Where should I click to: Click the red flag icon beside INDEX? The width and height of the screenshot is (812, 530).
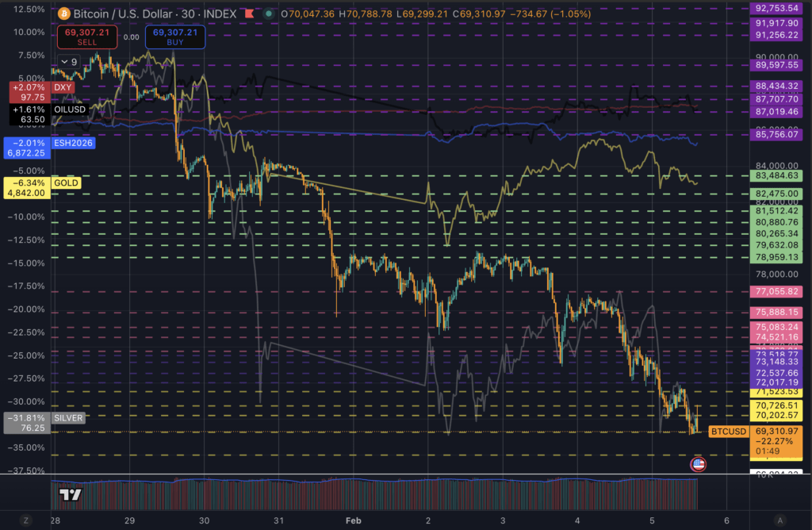click(x=250, y=13)
